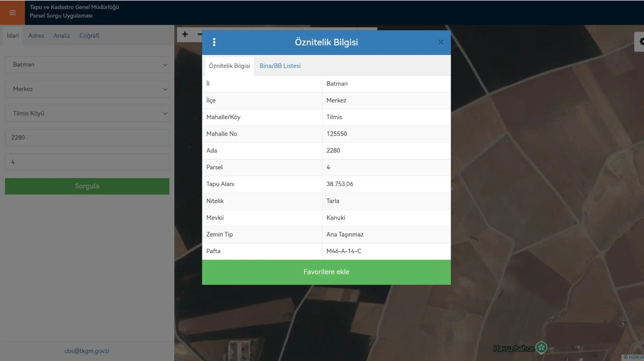Click the Mahalle No value 125550
Screen dimensions: 644x361
[336, 134]
